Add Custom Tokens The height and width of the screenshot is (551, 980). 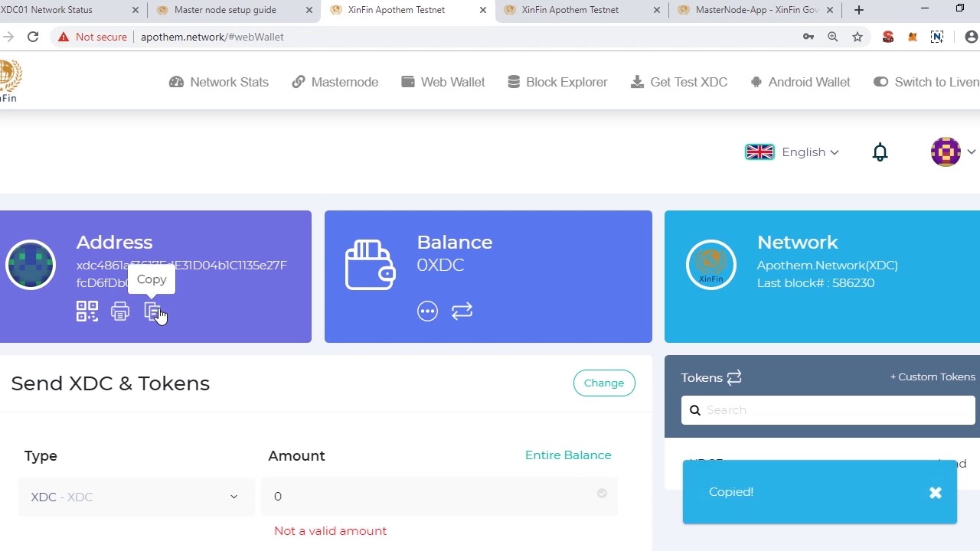(933, 377)
